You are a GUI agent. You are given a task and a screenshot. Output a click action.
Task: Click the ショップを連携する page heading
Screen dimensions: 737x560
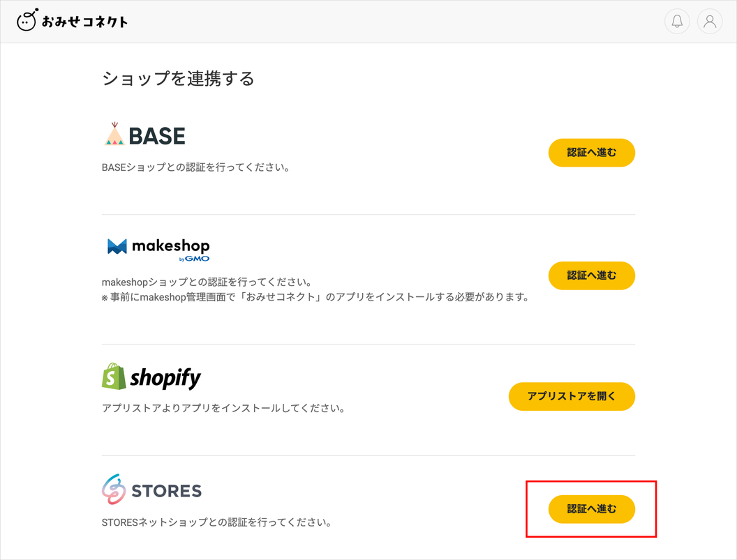178,79
